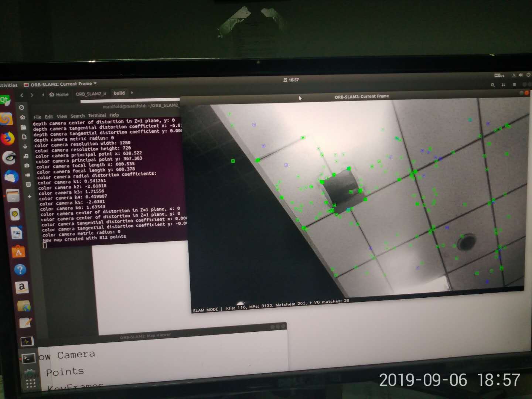Click the volume icon in the system tray
532x399 pixels.
tap(521, 75)
